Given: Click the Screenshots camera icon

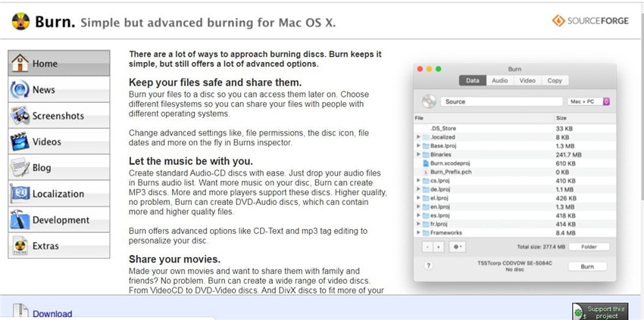Looking at the screenshot, I should [20, 115].
